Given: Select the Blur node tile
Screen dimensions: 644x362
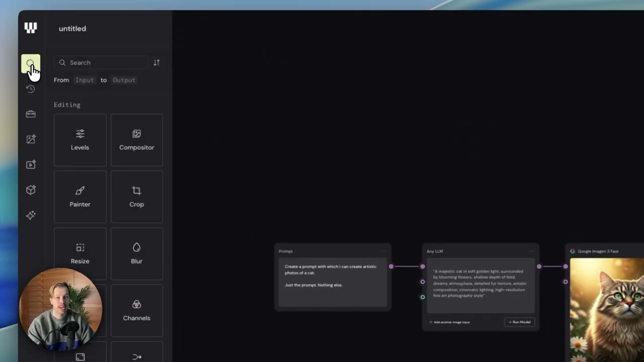Looking at the screenshot, I should point(137,253).
